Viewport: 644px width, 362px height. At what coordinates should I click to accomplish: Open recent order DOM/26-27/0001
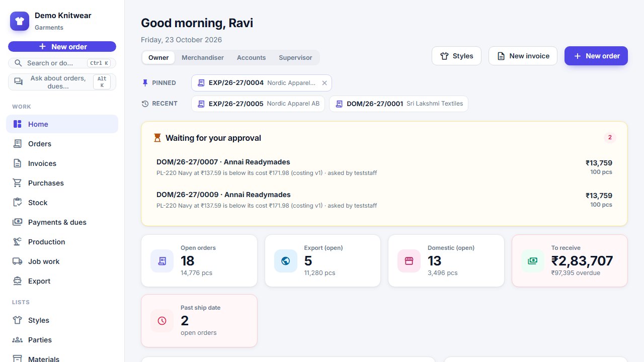(x=398, y=104)
